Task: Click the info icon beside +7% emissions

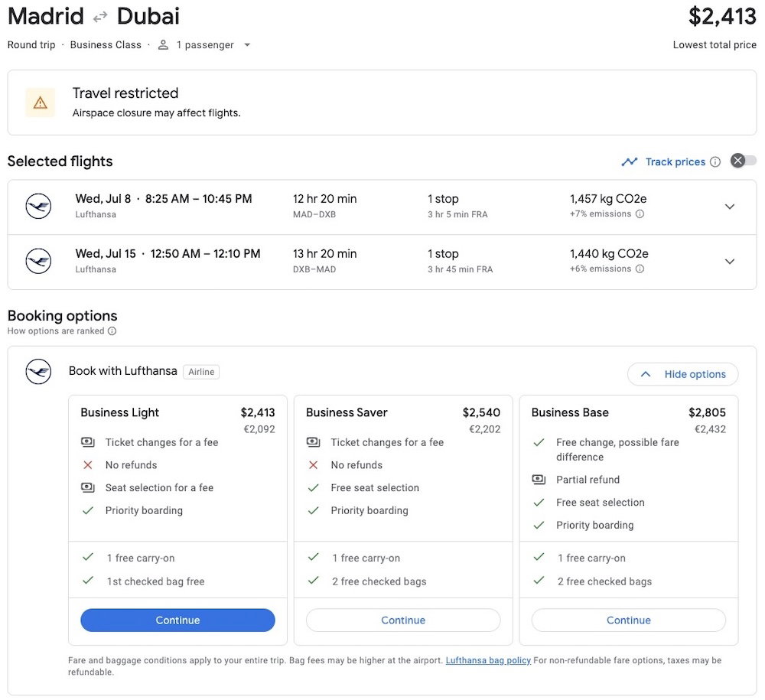Action: 640,214
